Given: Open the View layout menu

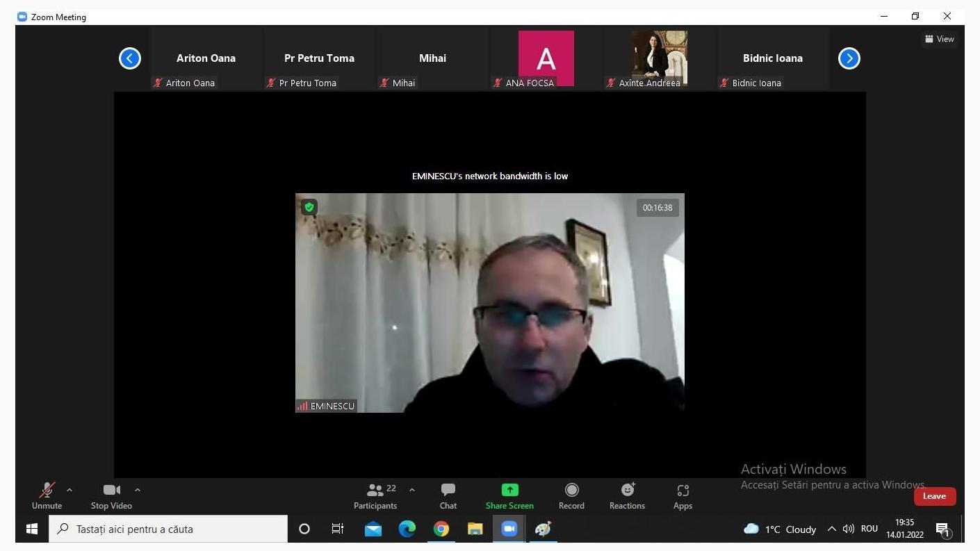Looking at the screenshot, I should coord(939,39).
